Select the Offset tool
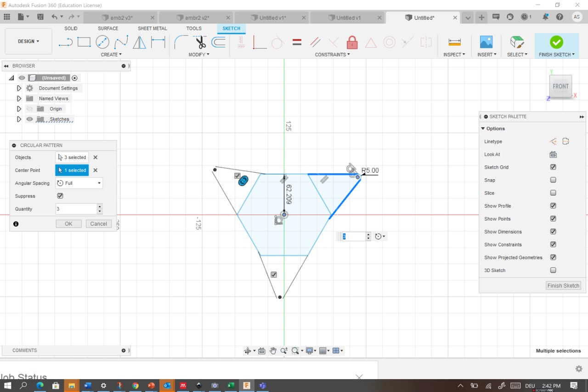This screenshot has width=588, height=392. click(218, 42)
